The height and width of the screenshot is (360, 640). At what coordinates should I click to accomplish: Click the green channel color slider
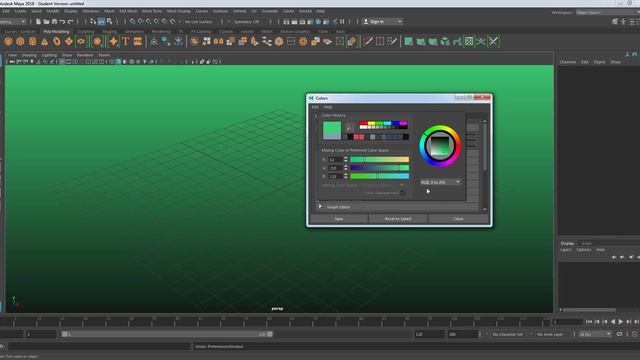379,168
